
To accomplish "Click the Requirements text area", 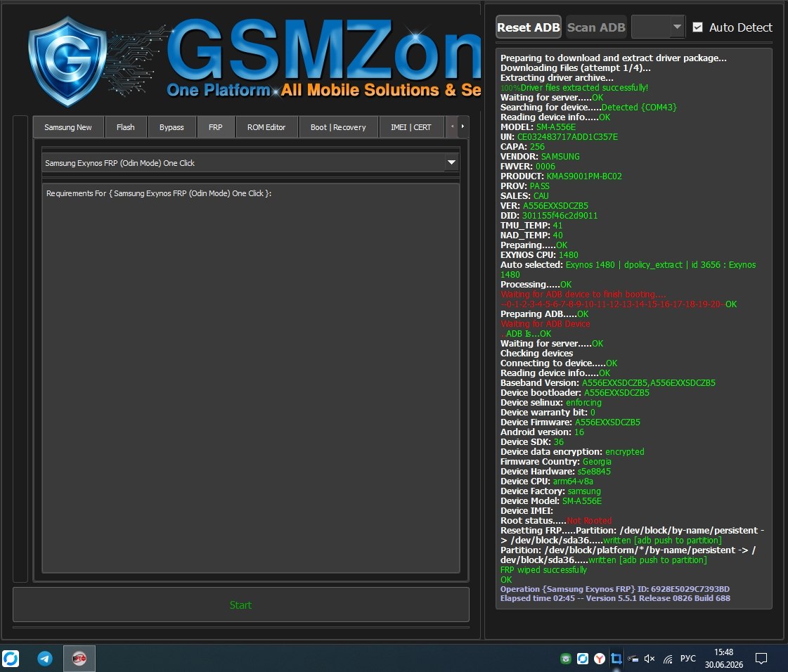I will [250, 378].
